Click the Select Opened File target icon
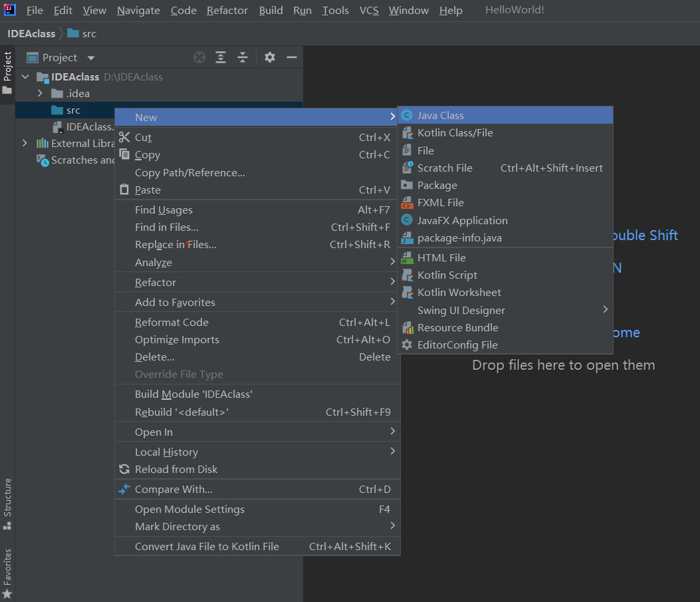700x602 pixels. click(199, 58)
